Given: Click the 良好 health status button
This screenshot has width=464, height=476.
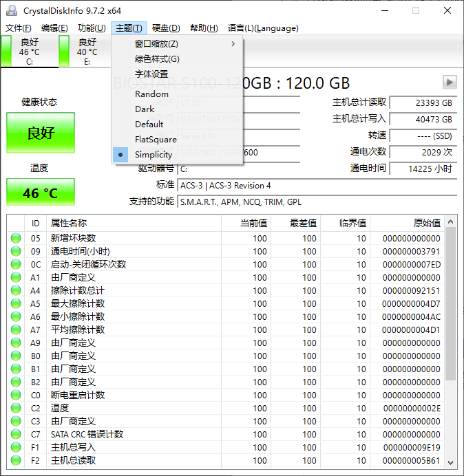Looking at the screenshot, I should (x=41, y=133).
